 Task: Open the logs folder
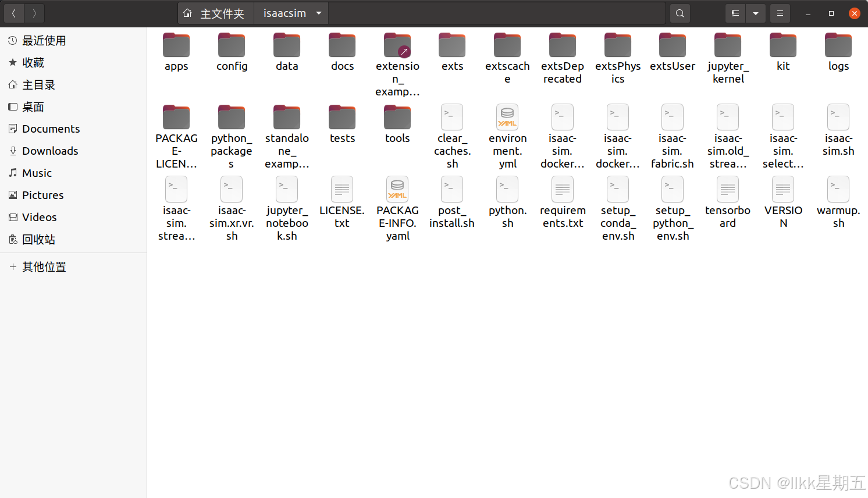click(x=838, y=52)
